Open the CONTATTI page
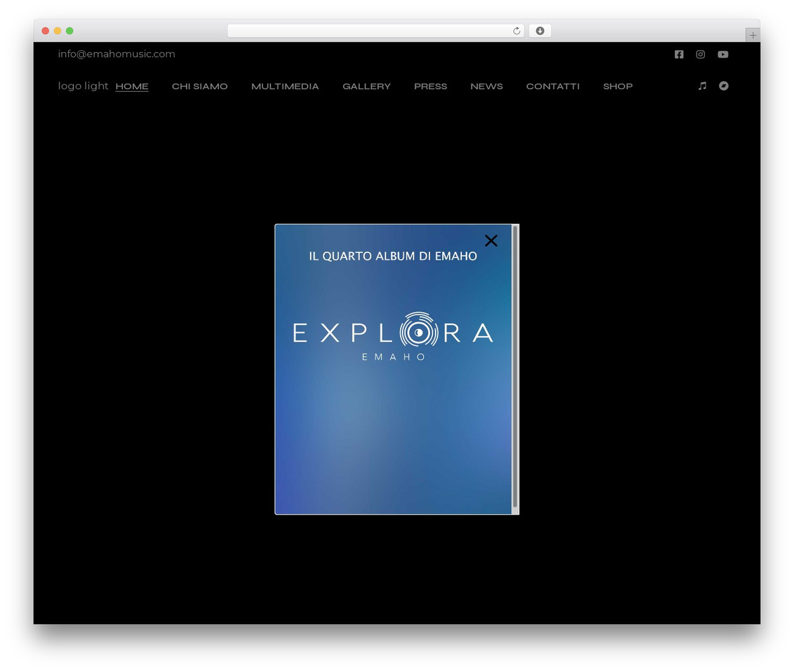Viewport: 794px width, 672px height. pyautogui.click(x=553, y=86)
